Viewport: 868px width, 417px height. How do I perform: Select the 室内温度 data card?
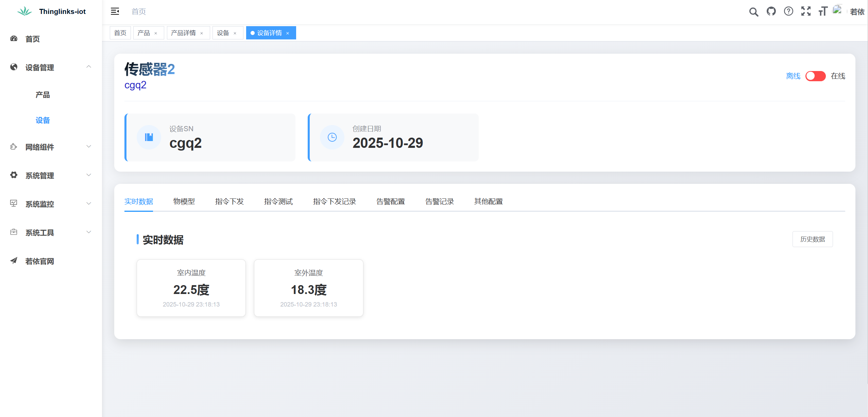click(x=191, y=288)
